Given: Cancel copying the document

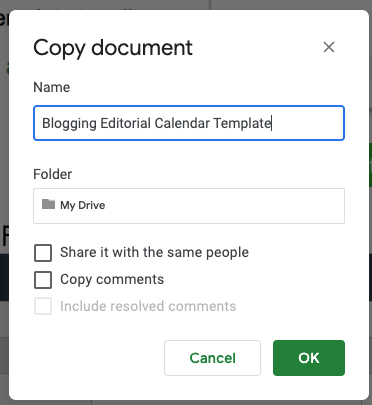Looking at the screenshot, I should pos(212,358).
